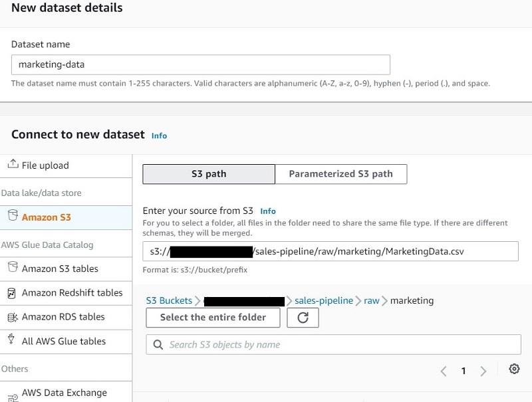This screenshot has width=532, height=402.
Task: Click the AWS Data Exchange icon
Action: pyautogui.click(x=13, y=397)
